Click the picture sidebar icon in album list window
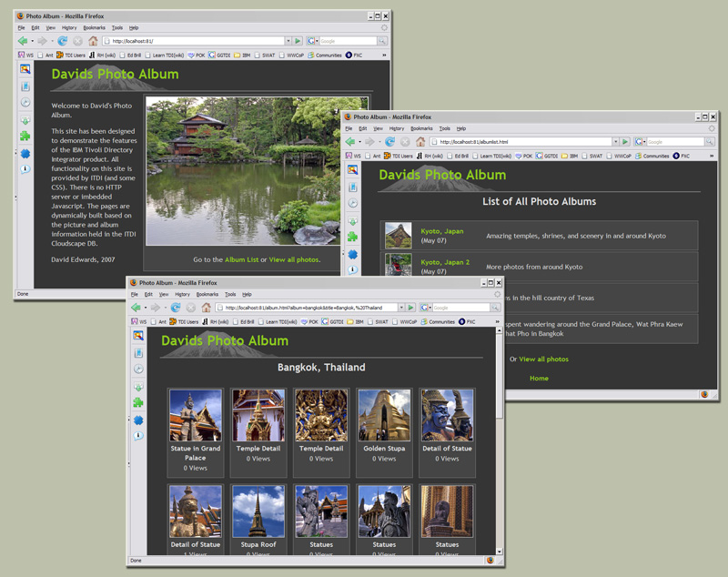The image size is (728, 577). pos(353,170)
